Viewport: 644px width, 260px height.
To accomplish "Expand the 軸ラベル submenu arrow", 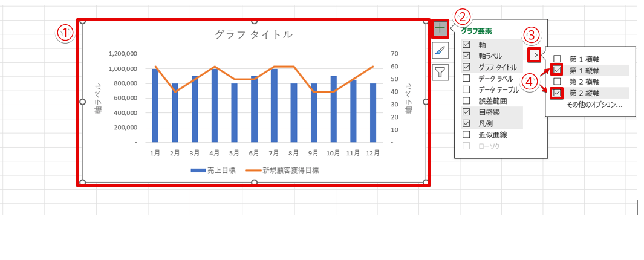I will pyautogui.click(x=535, y=56).
